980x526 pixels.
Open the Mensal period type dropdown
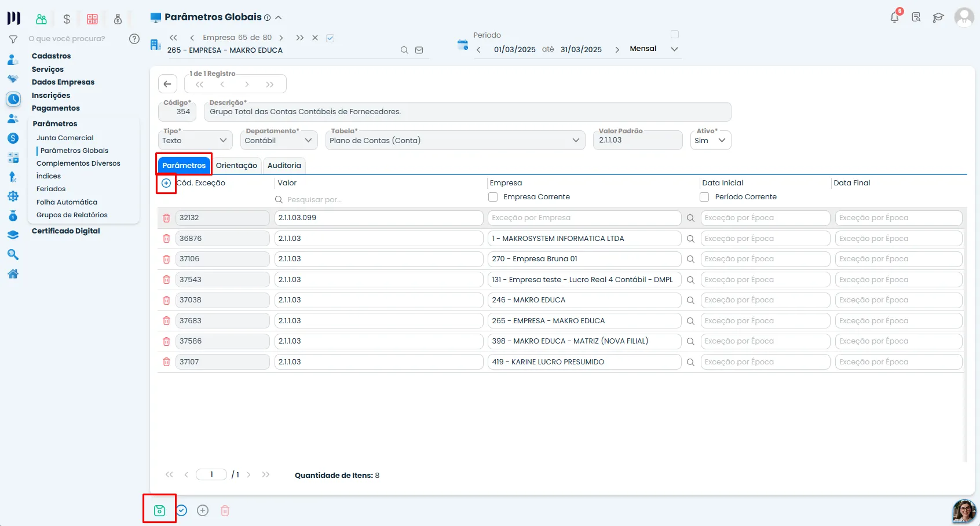654,49
